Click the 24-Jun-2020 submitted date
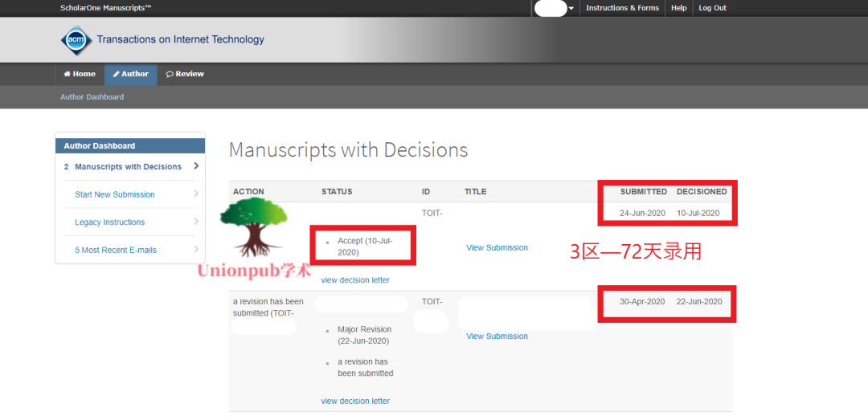 coord(642,213)
